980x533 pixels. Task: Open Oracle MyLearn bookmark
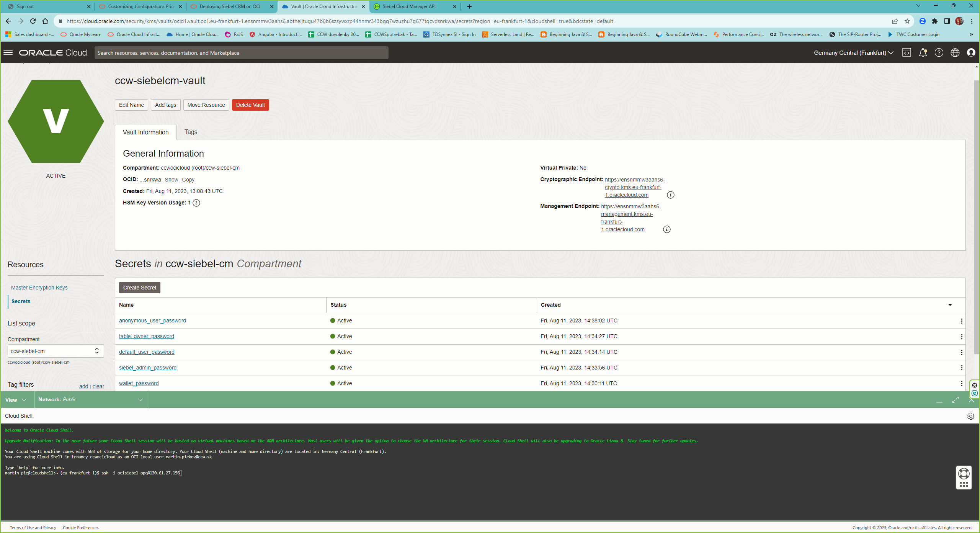coord(81,34)
